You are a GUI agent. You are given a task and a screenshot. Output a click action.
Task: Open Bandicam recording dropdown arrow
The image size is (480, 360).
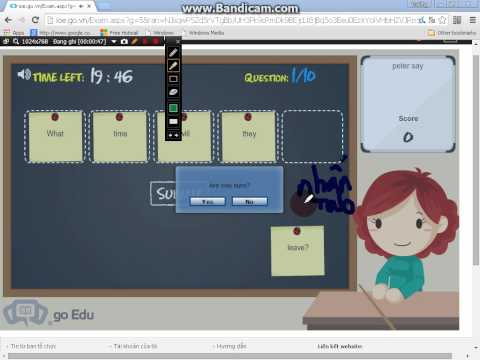114,42
